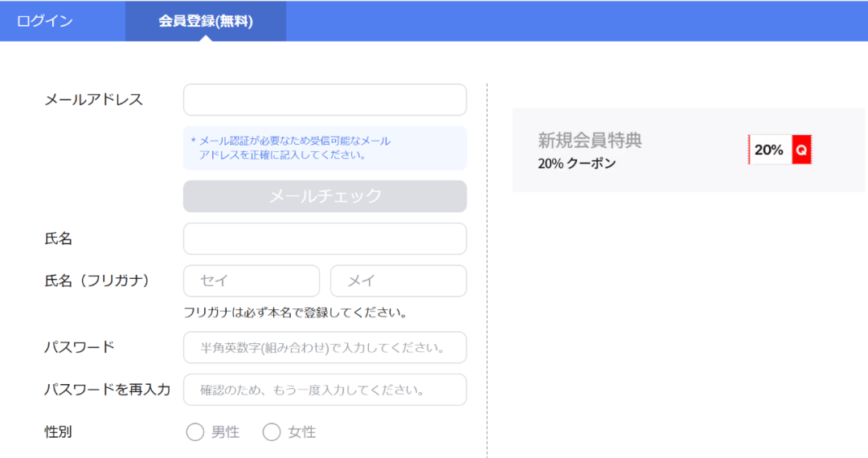
Task: Focus the パスワード input field
Action: pyautogui.click(x=325, y=347)
